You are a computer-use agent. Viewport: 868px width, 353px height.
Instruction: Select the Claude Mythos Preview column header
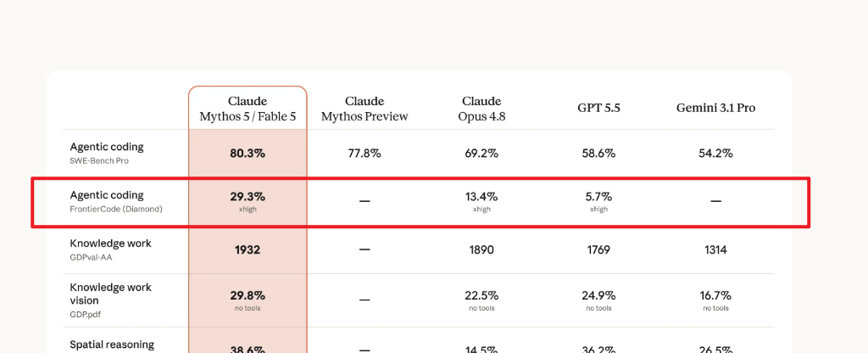364,109
